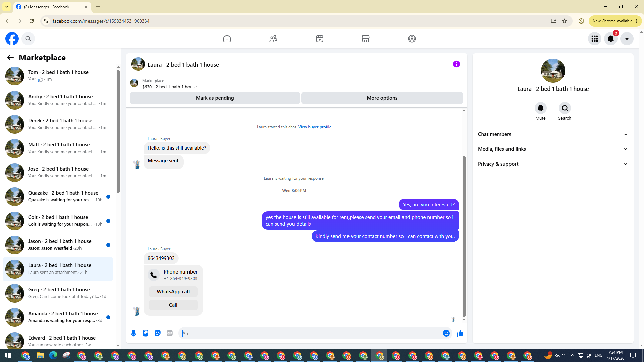
Task: Go to the Facebook Home tab
Action: click(x=227, y=39)
